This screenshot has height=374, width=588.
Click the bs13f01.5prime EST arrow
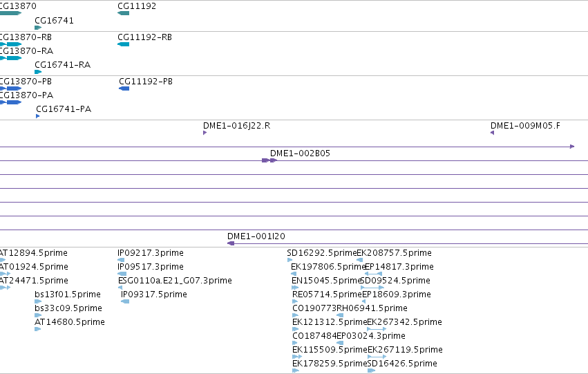(x=38, y=301)
